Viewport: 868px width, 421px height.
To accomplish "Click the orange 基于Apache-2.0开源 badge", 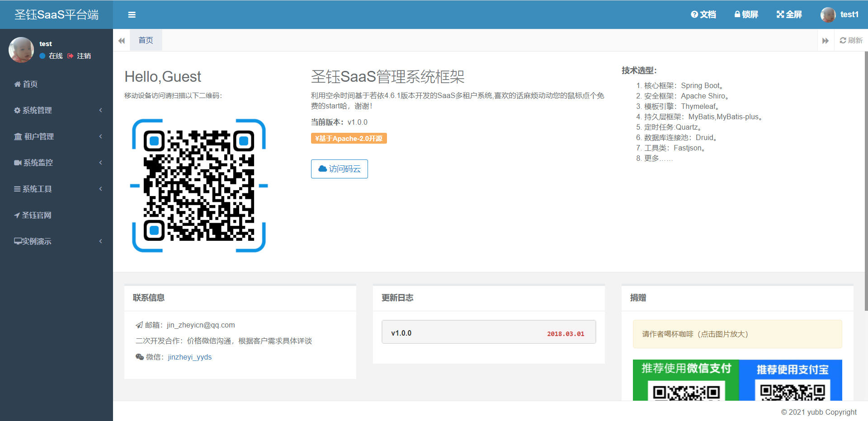I will (349, 138).
